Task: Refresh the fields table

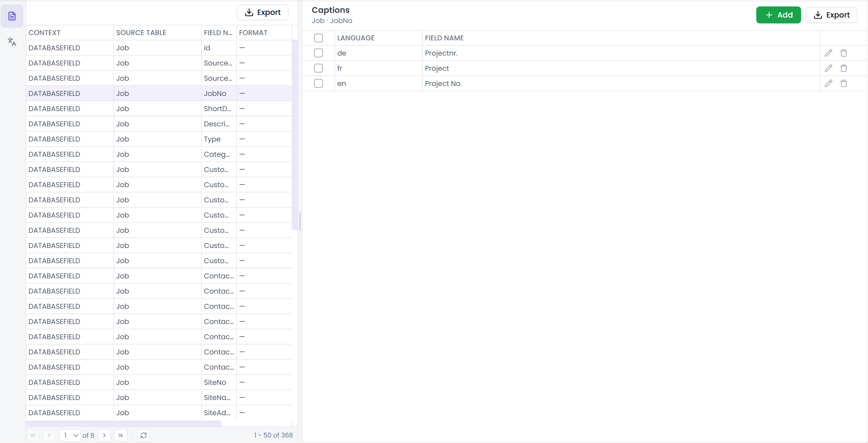Action: 144,435
